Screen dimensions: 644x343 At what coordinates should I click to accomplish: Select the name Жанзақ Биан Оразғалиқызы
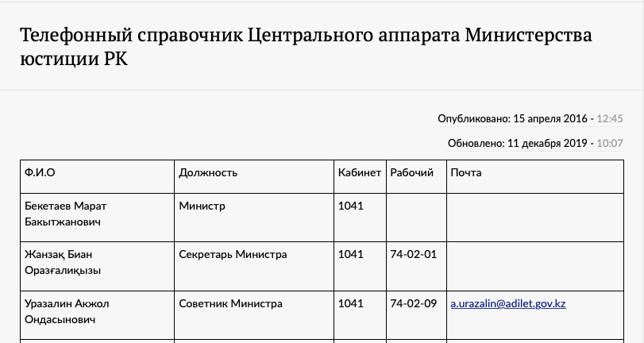[x=63, y=263]
